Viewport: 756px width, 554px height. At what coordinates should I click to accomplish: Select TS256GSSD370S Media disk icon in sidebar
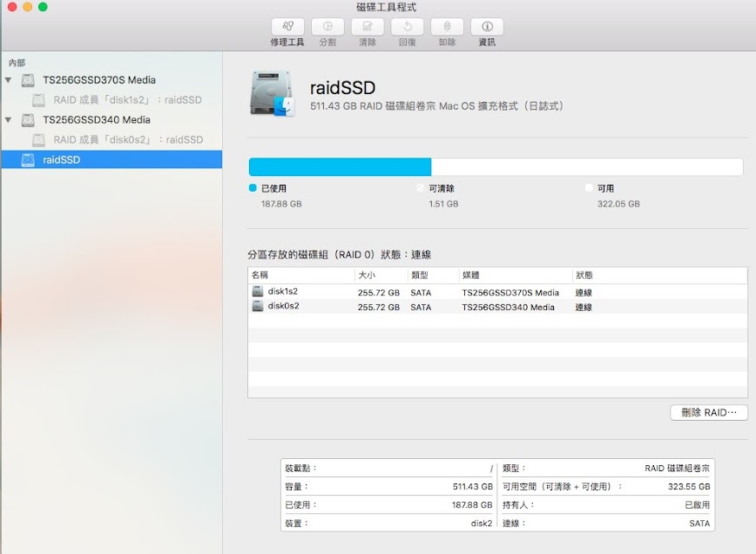tap(28, 80)
